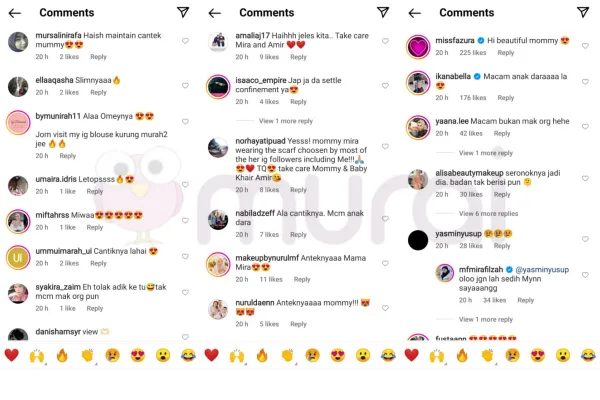Open the share paper-plane icon in the rightmost Comments panel
This screenshot has width=600, height=400.
583,12
